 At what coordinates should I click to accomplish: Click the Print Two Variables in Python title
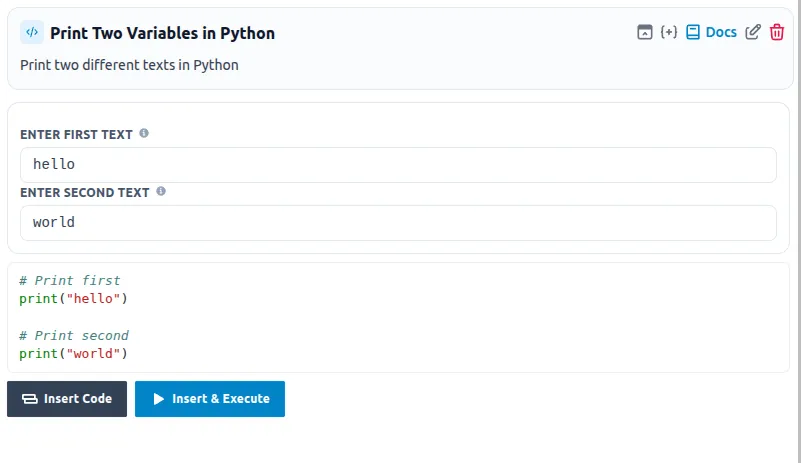pyautogui.click(x=162, y=33)
